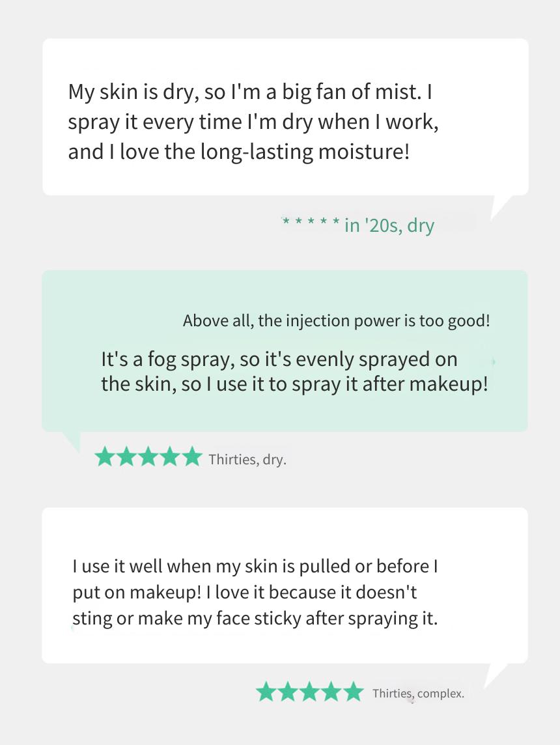Click the first green star of the Thirties dry rating
The height and width of the screenshot is (745, 560).
(104, 457)
